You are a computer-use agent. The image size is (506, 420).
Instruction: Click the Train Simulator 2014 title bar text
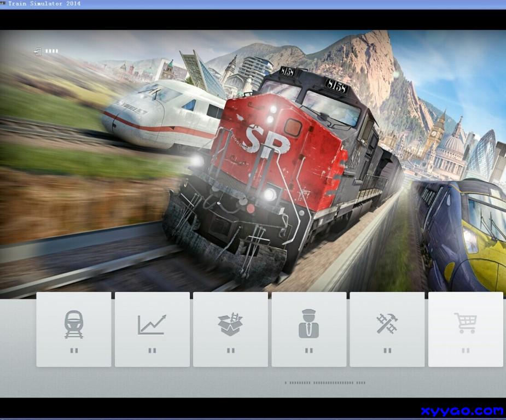[x=44, y=4]
